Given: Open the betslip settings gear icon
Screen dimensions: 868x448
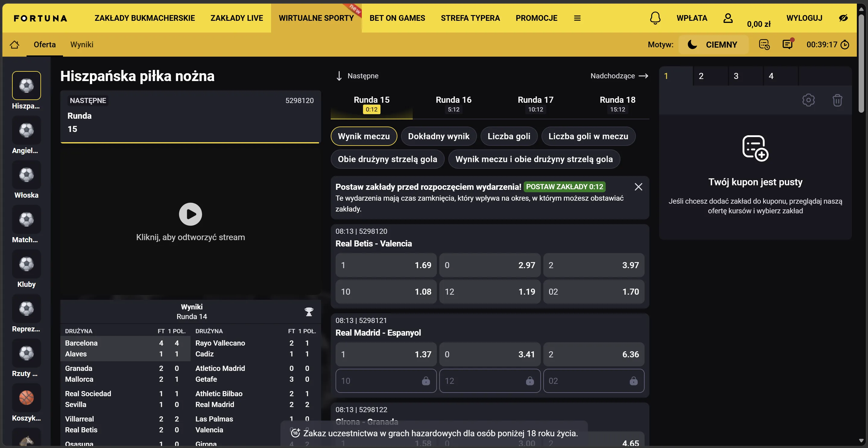Looking at the screenshot, I should click(808, 100).
